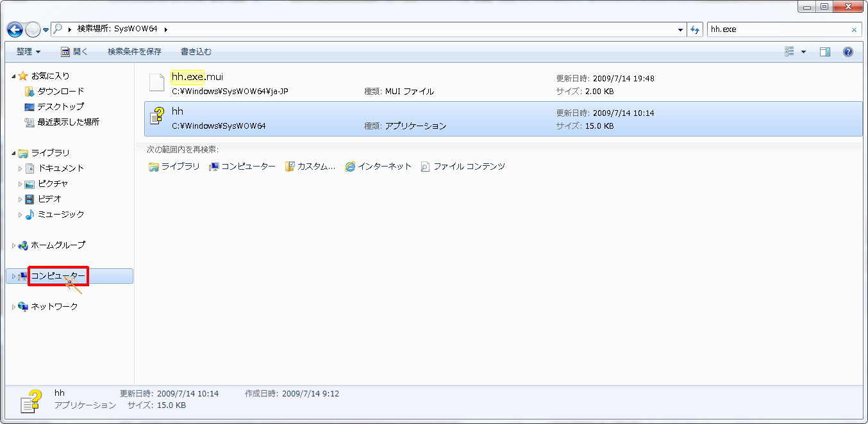Click 作成日時 value in the details pane
The image size is (868, 424).
(x=310, y=393)
